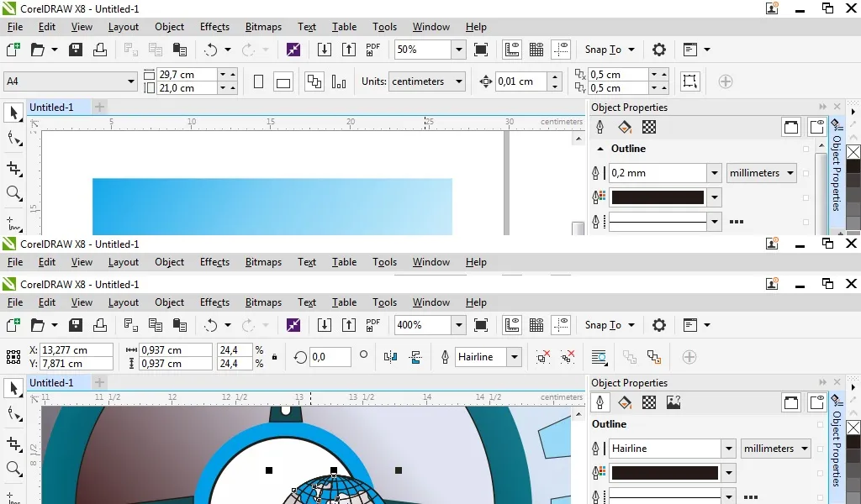Click outline color swatch in top Object Properties

(658, 197)
